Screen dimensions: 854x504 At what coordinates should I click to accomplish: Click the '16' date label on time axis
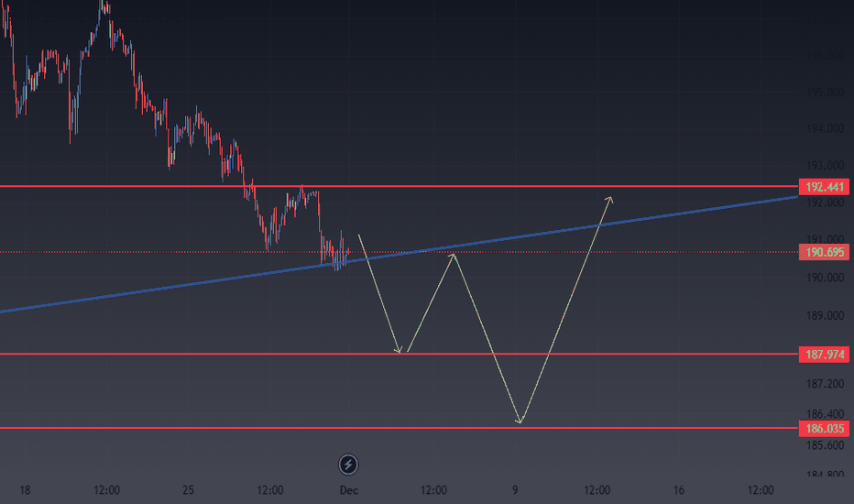click(x=678, y=490)
